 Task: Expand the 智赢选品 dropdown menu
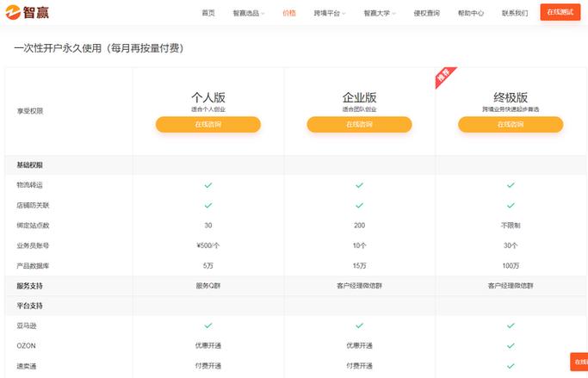coord(249,13)
